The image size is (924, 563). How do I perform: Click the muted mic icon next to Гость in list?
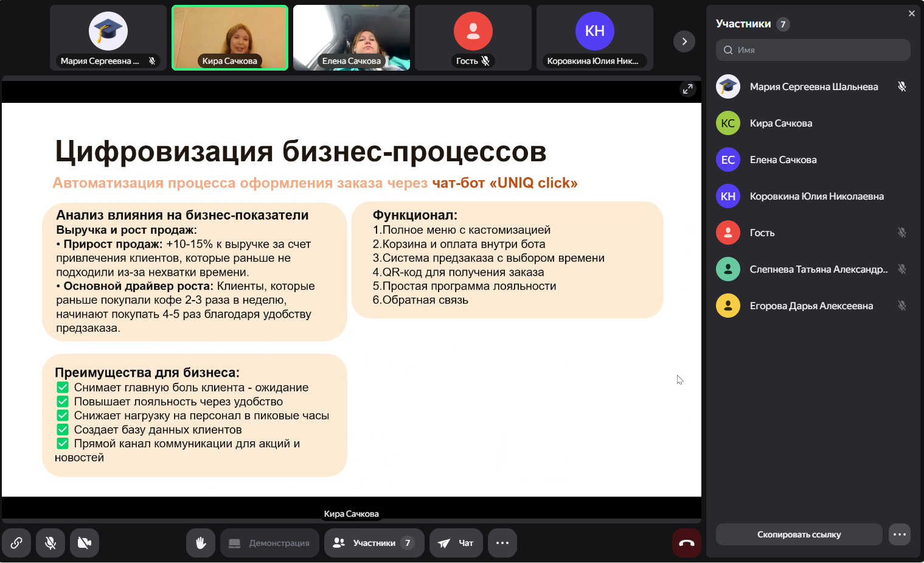901,233
